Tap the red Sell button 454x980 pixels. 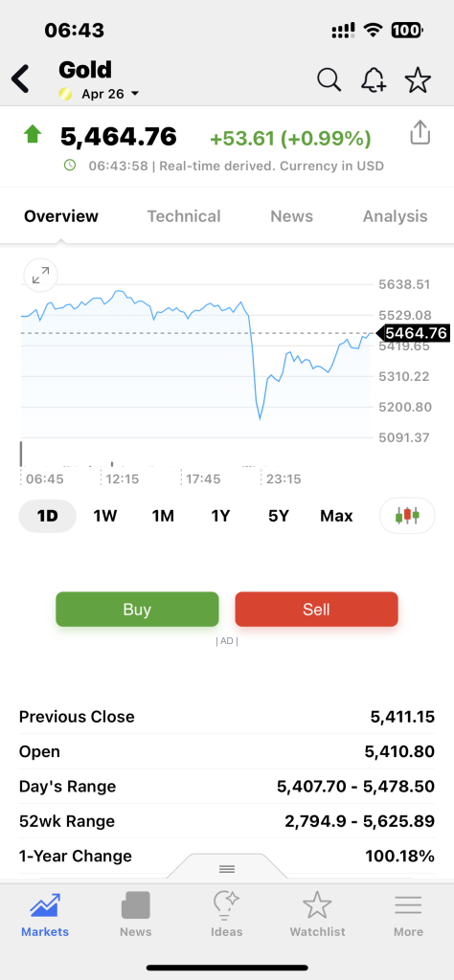click(x=316, y=610)
